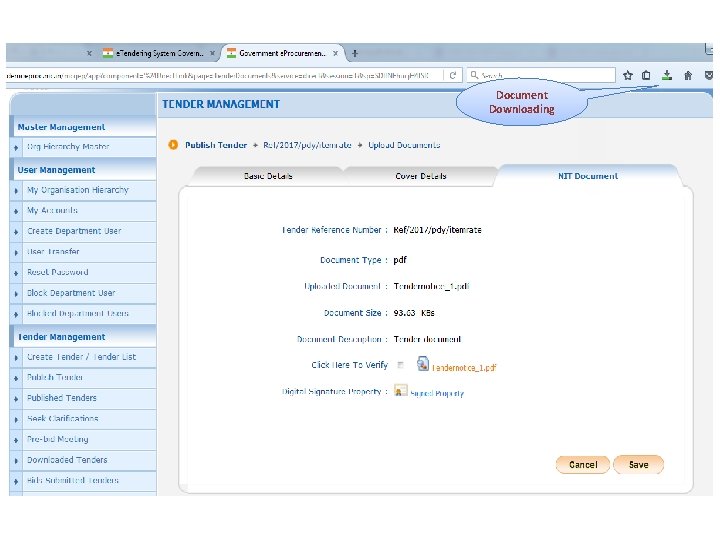Select Government eProcurement browser tab
Image resolution: width=720 pixels, height=540 pixels.
point(283,53)
